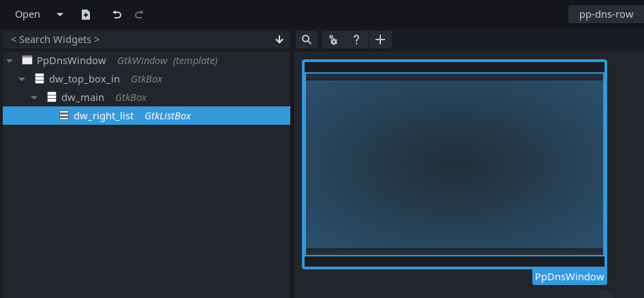
Task: Select the dw_top_box_in GtkBox row
Action: pyautogui.click(x=147, y=79)
